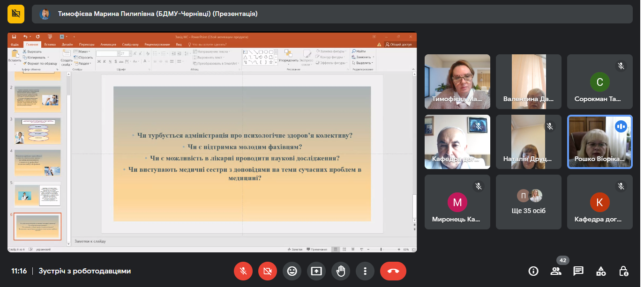Click the Redo icon in PowerPoint quick access
The image size is (644, 287).
pyautogui.click(x=38, y=37)
